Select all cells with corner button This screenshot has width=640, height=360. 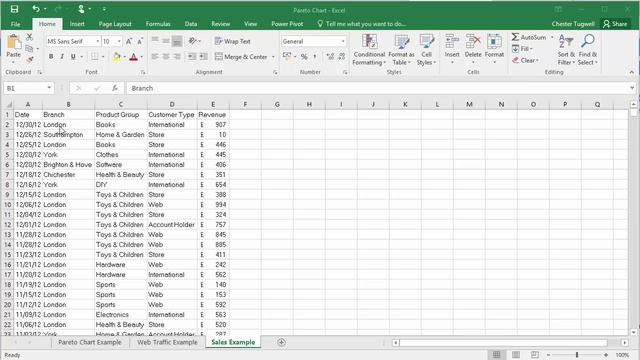[x=8, y=104]
